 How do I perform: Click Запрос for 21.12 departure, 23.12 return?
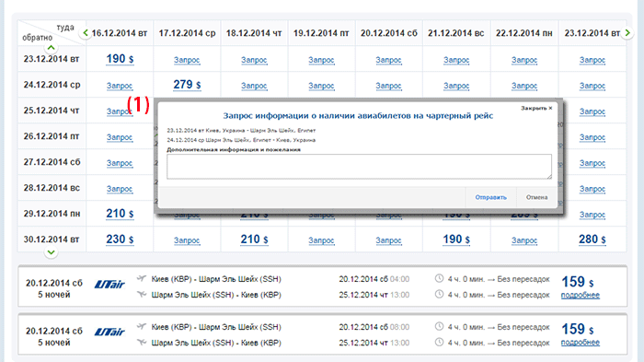tap(456, 60)
